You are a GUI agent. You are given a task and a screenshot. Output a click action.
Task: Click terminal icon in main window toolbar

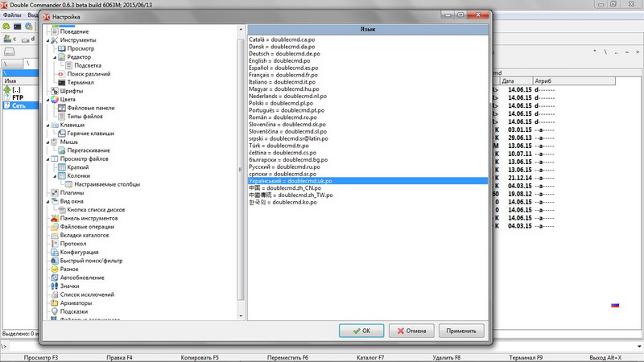pos(17,27)
